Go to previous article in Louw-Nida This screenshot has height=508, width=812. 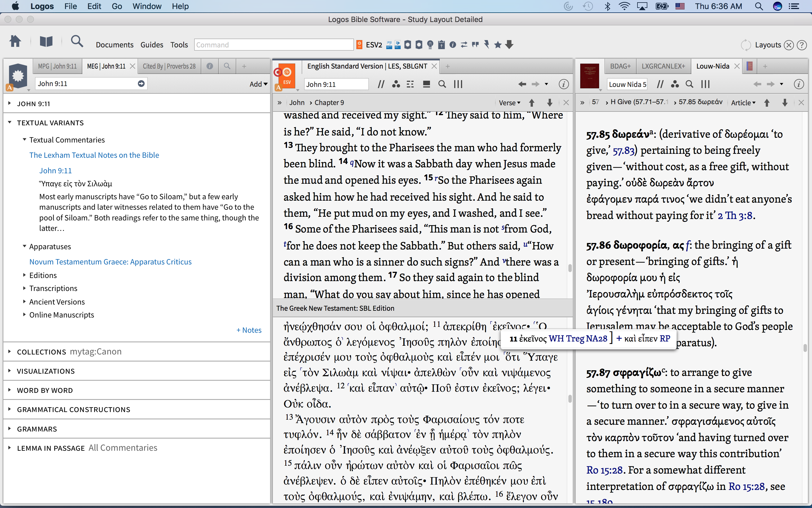click(x=767, y=103)
